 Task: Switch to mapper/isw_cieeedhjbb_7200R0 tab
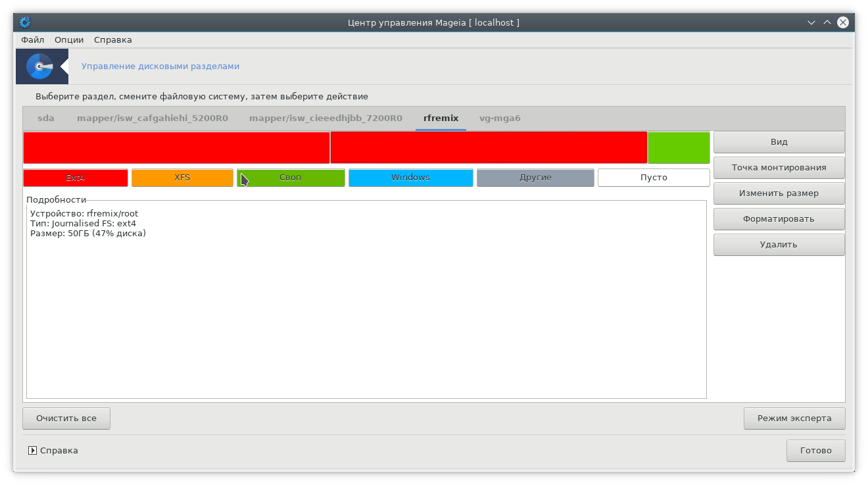[325, 118]
